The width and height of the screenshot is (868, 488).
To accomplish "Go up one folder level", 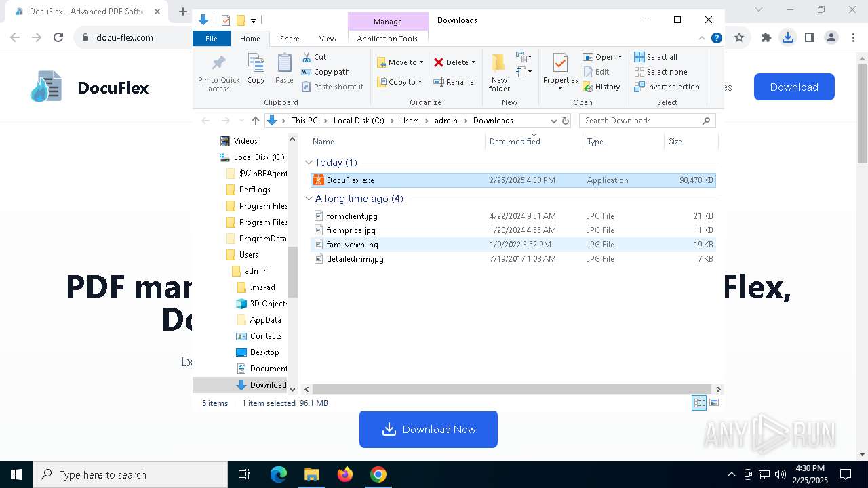I will [255, 121].
